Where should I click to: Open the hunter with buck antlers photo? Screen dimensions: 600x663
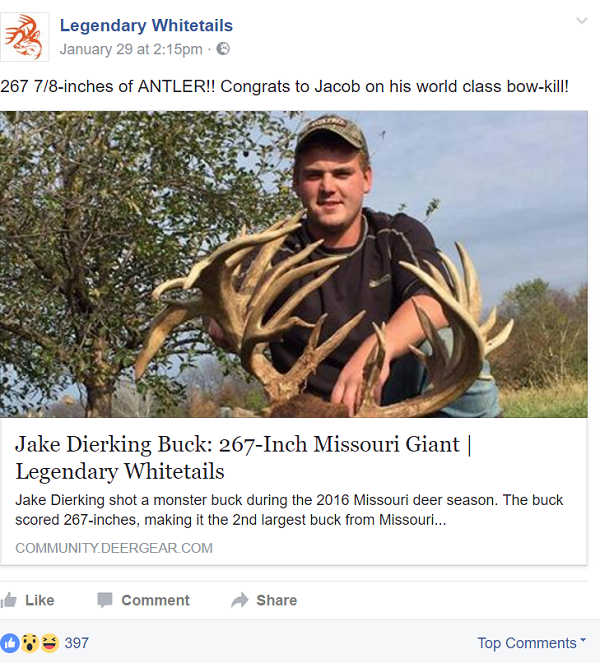(294, 264)
